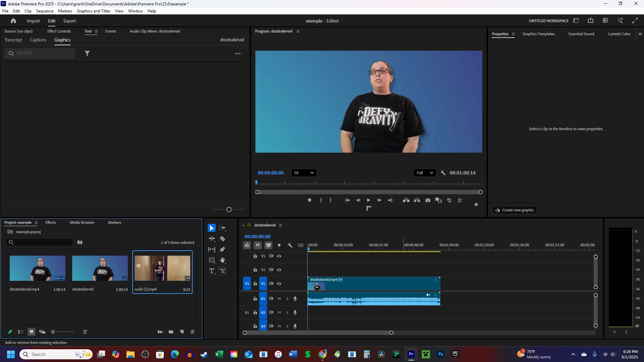This screenshot has height=362, width=644.
Task: Select the Hand tool
Action: tap(222, 260)
